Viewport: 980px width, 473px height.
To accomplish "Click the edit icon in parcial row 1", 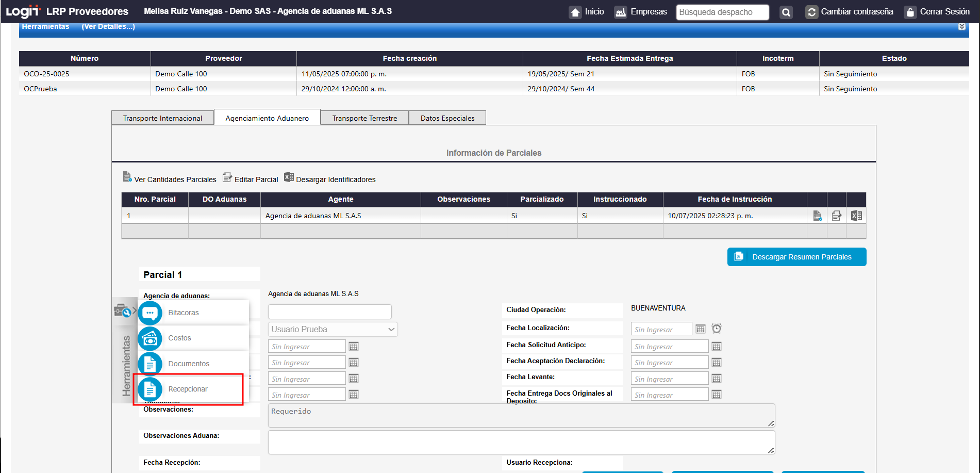I will 837,216.
